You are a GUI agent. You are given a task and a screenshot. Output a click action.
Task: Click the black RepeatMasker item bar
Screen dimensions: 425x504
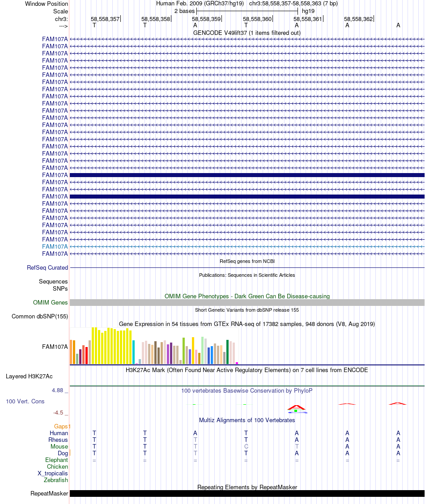coord(247,493)
